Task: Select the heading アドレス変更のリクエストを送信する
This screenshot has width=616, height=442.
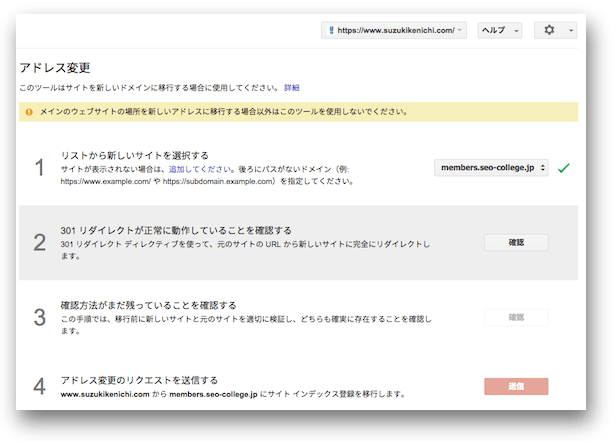Action: [x=139, y=380]
